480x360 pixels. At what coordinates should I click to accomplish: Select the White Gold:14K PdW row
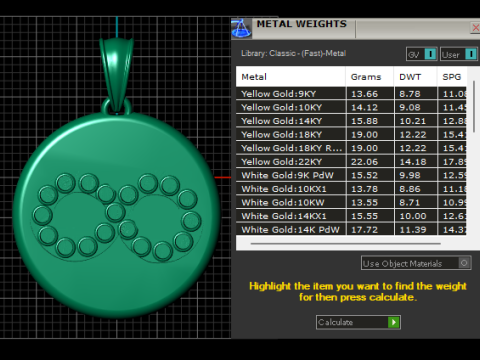click(351, 229)
